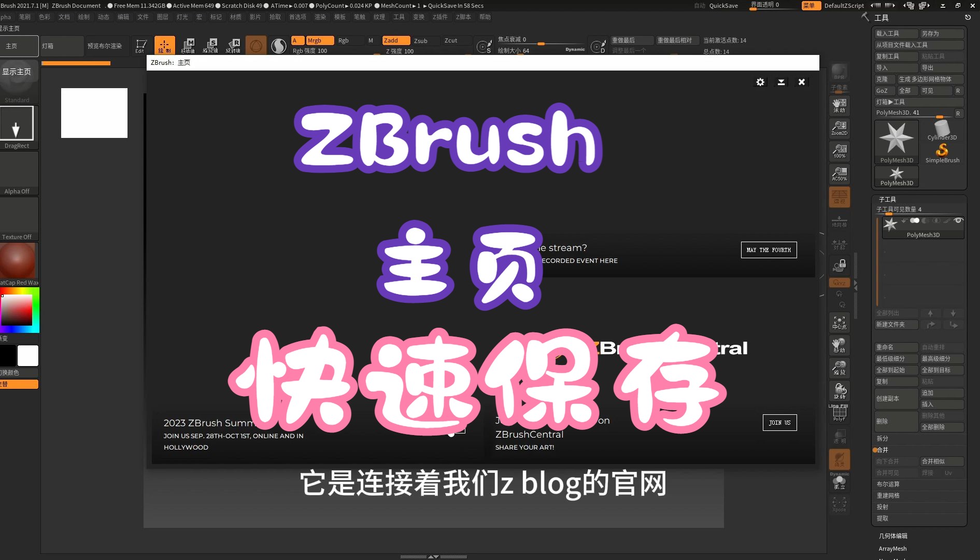This screenshot has height=560, width=980.
Task: Expand the 拆分 (Split) section
Action: 883,439
